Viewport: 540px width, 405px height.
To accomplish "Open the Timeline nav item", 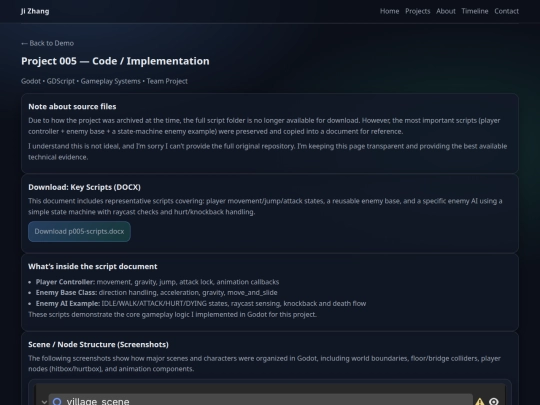I will [475, 11].
